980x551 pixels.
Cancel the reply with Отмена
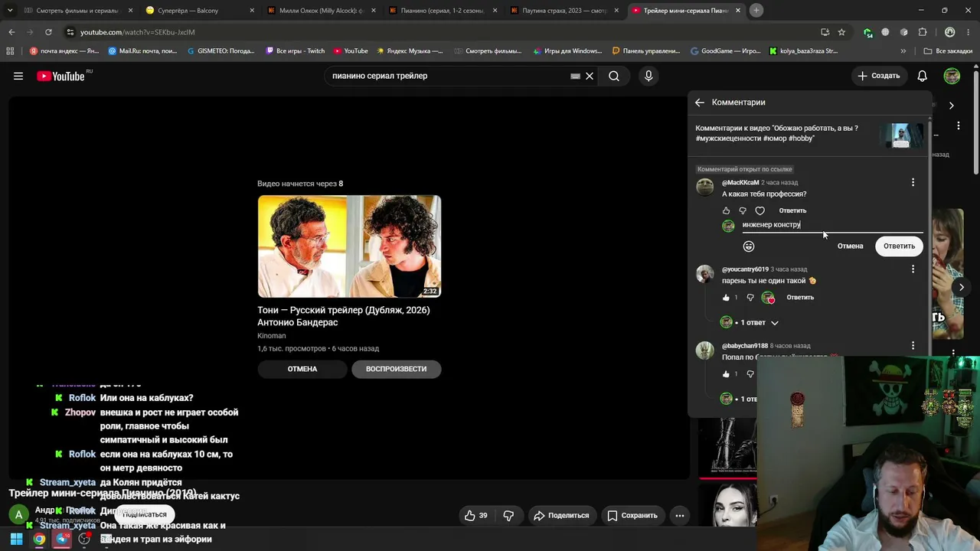coord(850,246)
